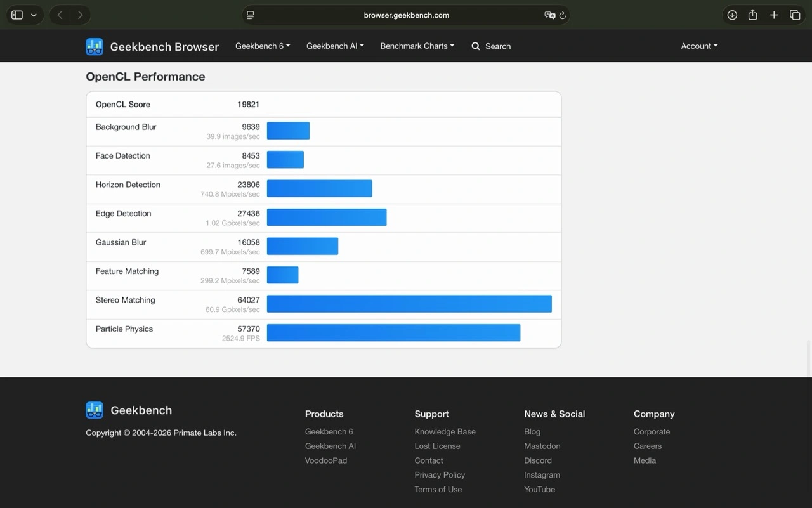Open a new tab with plus icon
The height and width of the screenshot is (508, 812).
(774, 15)
